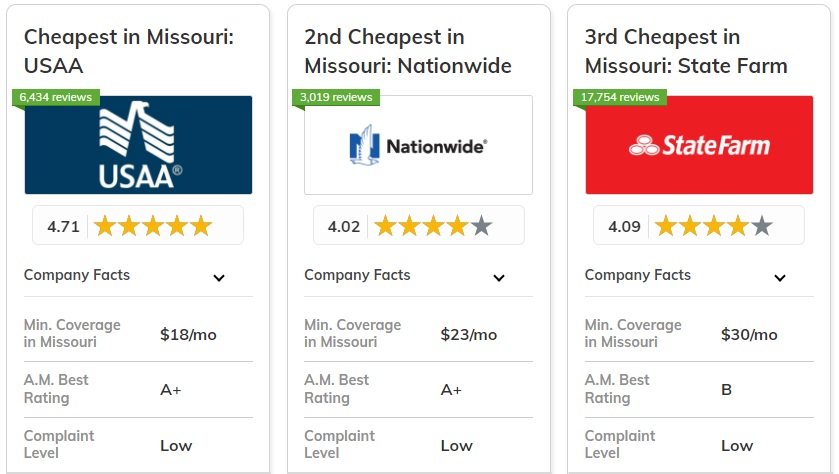Click the USAA logo image

[x=138, y=145]
